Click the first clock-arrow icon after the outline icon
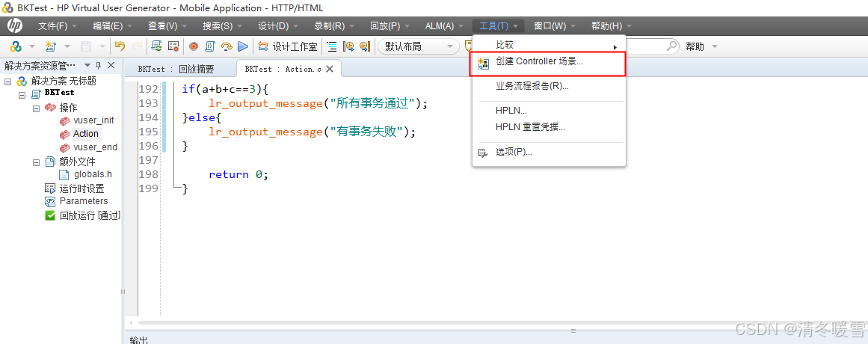Viewport: 868px width, 344px height. (x=348, y=46)
